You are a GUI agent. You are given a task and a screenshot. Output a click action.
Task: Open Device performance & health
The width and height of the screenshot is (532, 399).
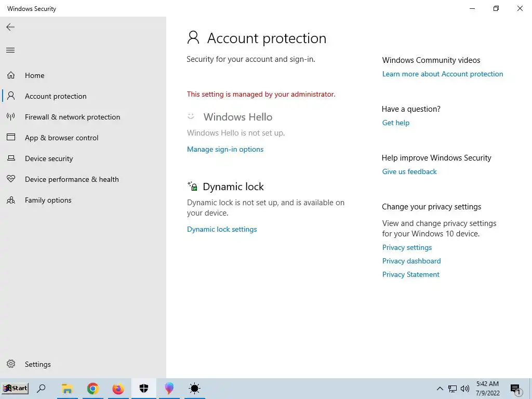(72, 179)
